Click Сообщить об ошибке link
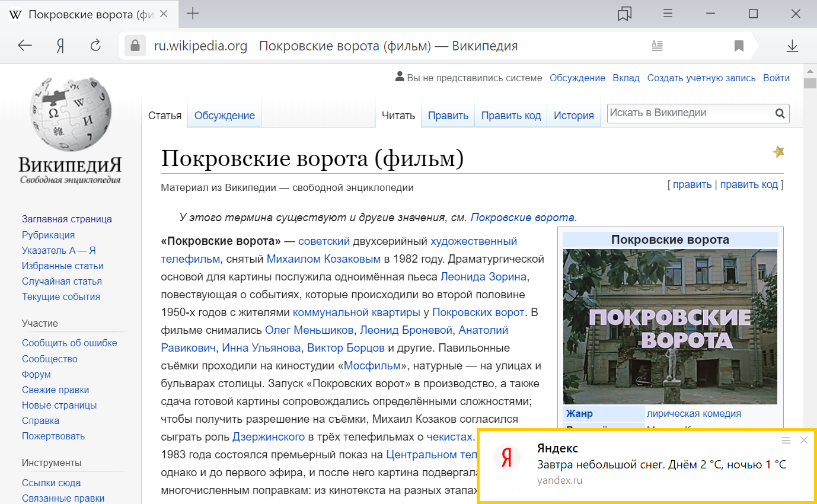817x504 pixels. tap(69, 343)
